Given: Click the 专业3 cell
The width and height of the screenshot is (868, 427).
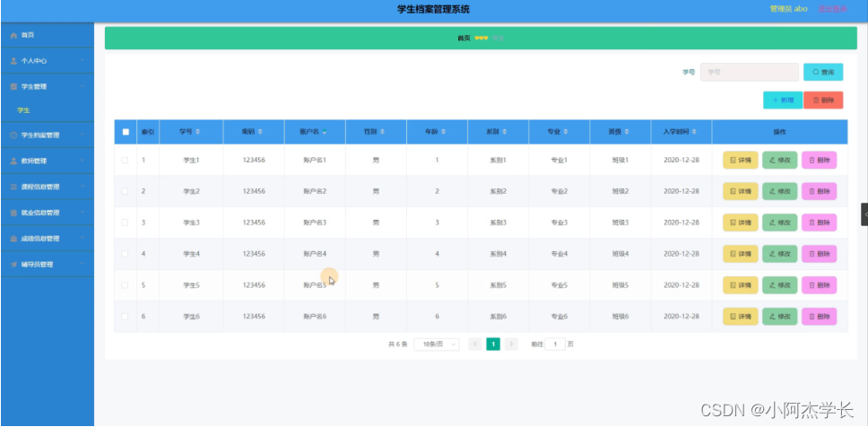Looking at the screenshot, I should [x=560, y=222].
